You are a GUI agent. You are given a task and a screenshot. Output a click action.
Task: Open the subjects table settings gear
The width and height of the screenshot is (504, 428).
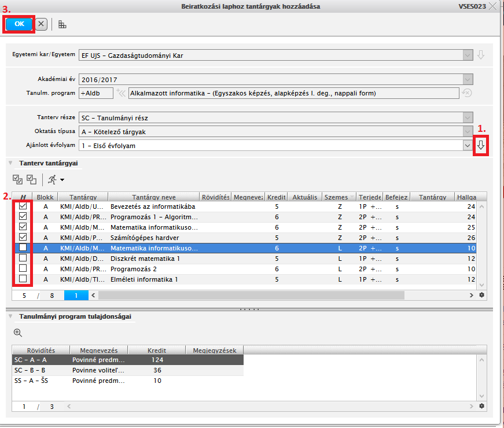tap(481, 295)
